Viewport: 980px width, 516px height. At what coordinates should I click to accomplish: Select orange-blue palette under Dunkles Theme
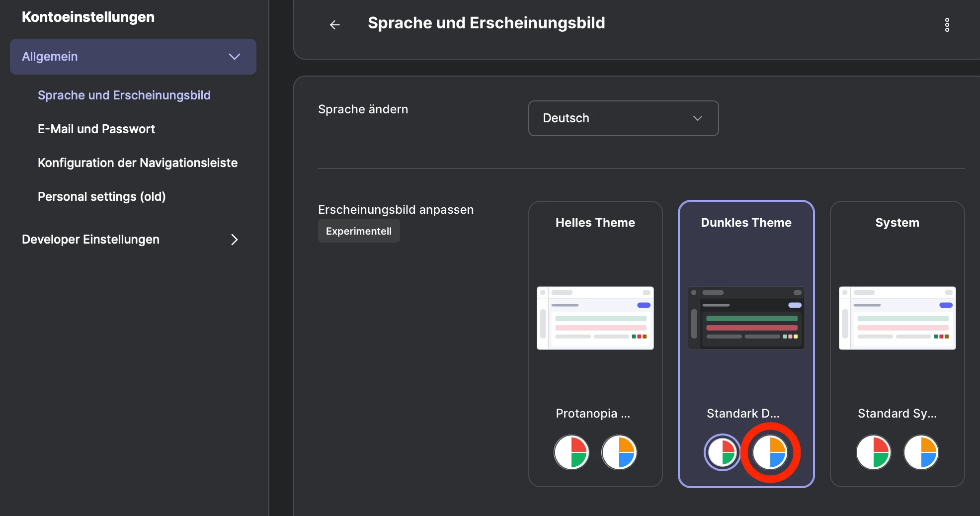[x=770, y=452]
